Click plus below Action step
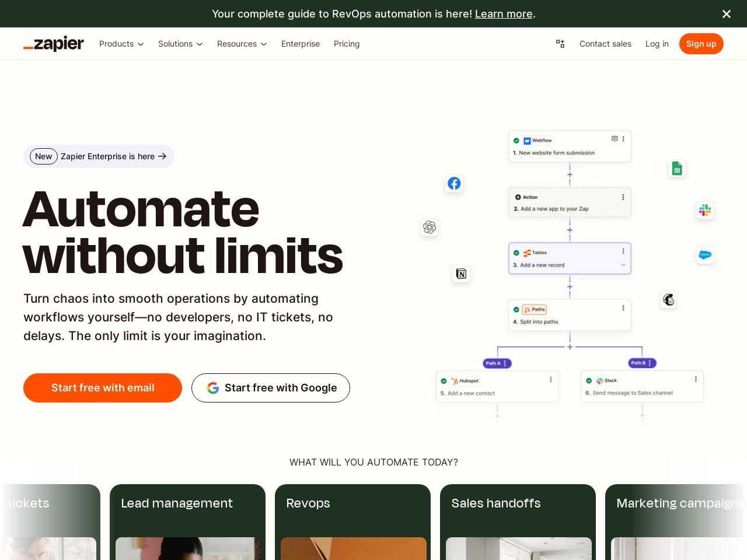This screenshot has height=560, width=747. pos(570,230)
